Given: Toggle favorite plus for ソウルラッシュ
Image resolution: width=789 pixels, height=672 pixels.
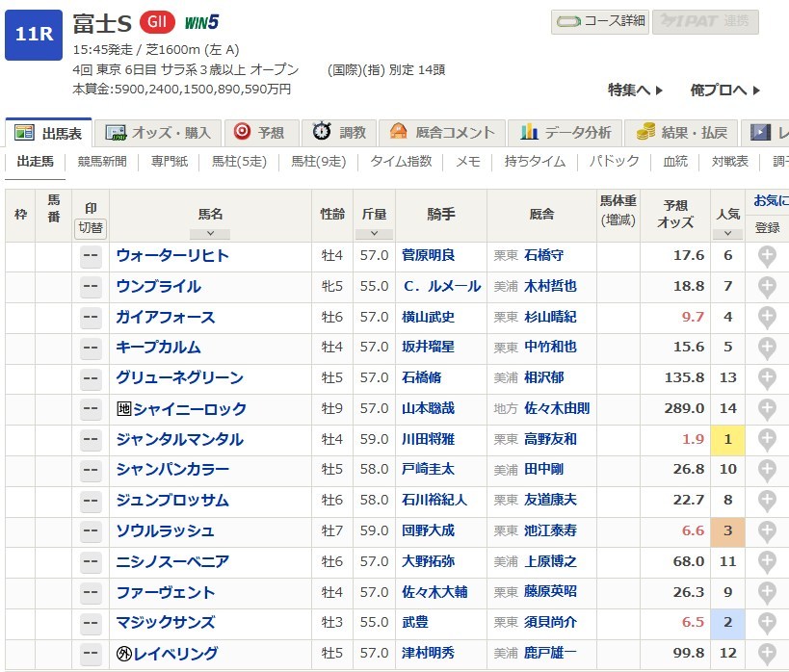Looking at the screenshot, I should pos(767,530).
